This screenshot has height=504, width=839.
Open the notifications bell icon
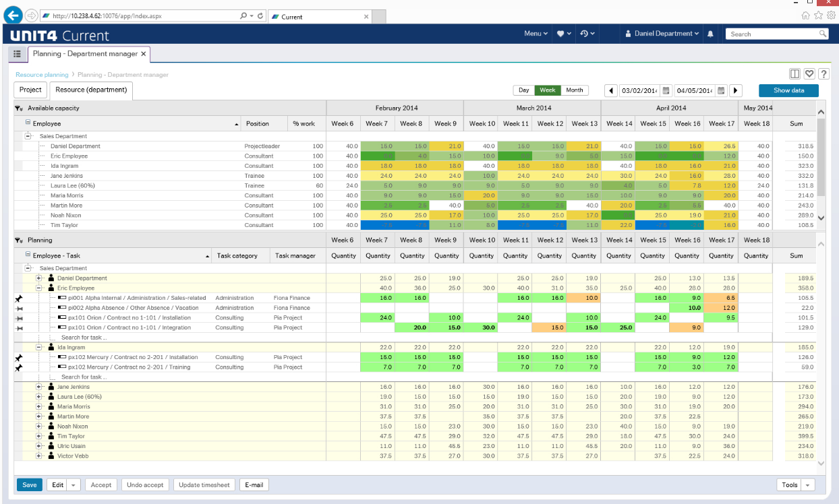tap(710, 34)
